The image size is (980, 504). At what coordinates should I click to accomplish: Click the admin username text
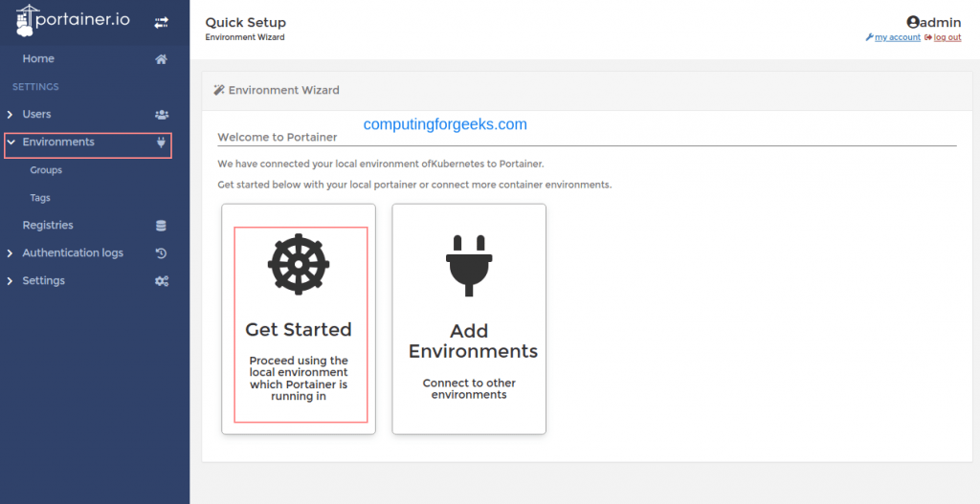[941, 23]
